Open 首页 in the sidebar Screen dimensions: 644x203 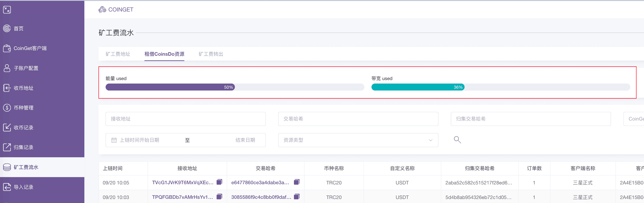pos(19,29)
